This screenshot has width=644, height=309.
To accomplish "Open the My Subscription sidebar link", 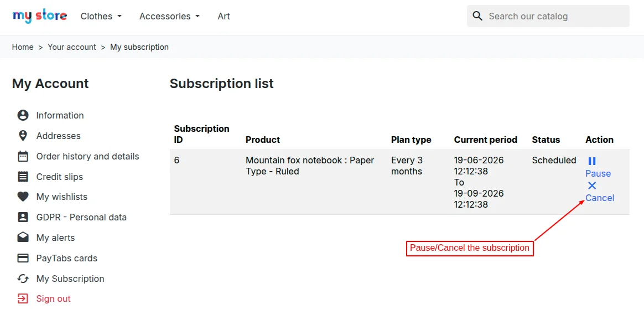I will (70, 279).
